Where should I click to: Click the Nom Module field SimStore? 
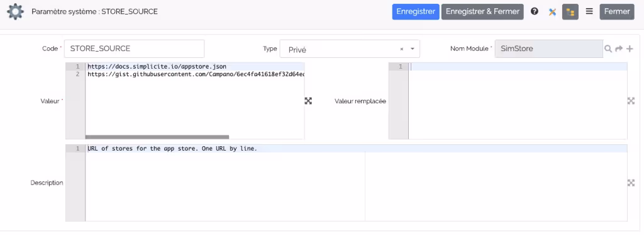(x=548, y=49)
